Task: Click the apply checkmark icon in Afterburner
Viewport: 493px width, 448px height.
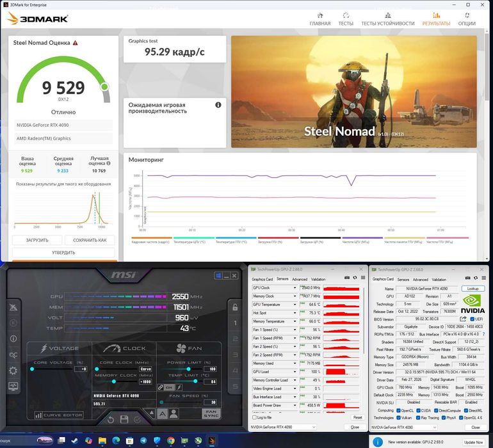Action: coord(138,420)
